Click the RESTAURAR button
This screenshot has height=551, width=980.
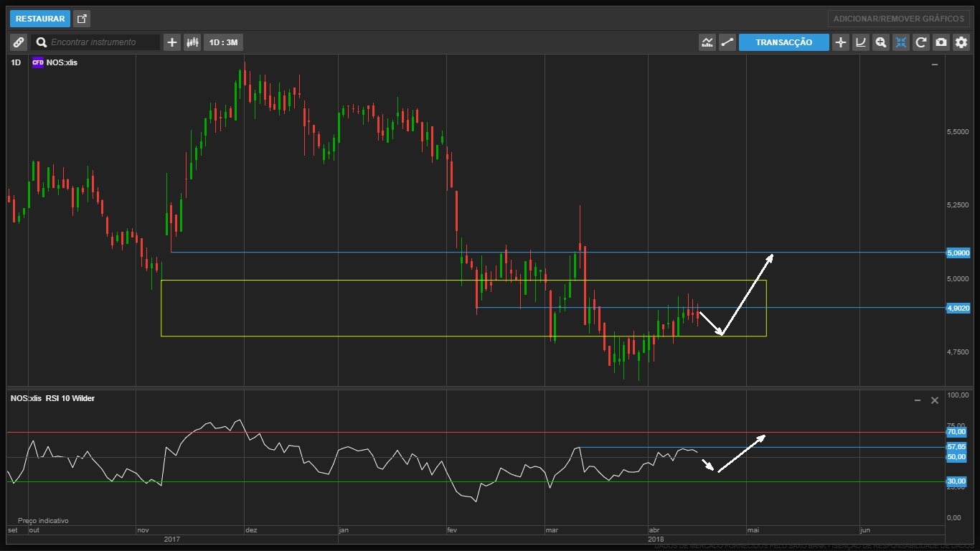[40, 19]
